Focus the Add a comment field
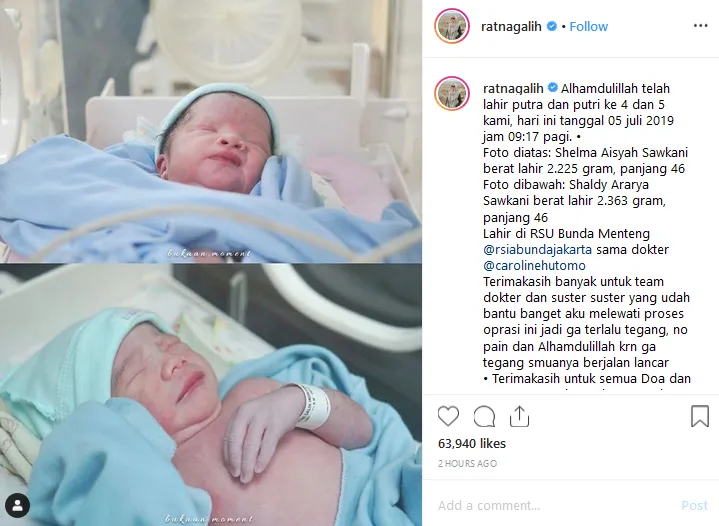 click(555, 505)
